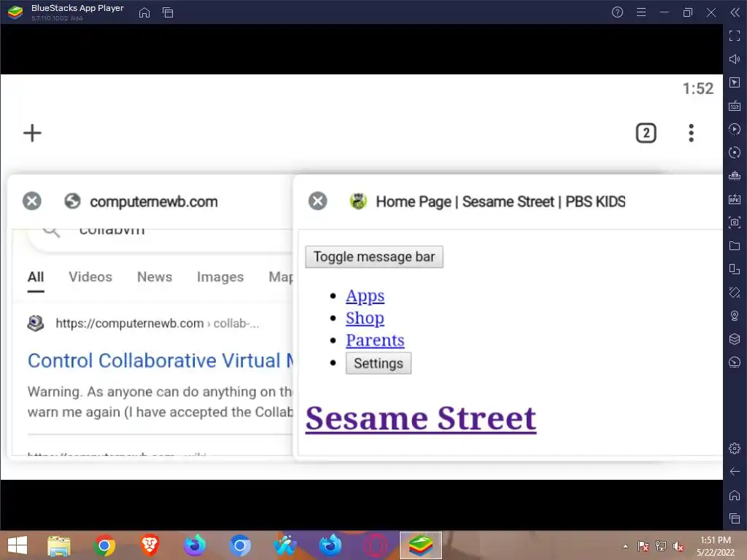Open the browser three-dot overflow menu

(691, 133)
